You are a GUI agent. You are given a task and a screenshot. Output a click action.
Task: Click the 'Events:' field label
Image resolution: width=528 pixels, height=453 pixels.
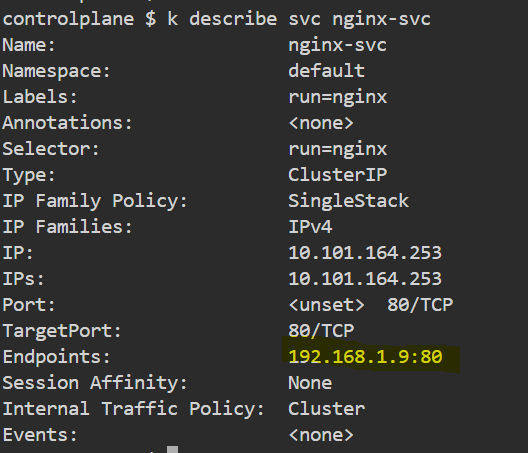40,435
